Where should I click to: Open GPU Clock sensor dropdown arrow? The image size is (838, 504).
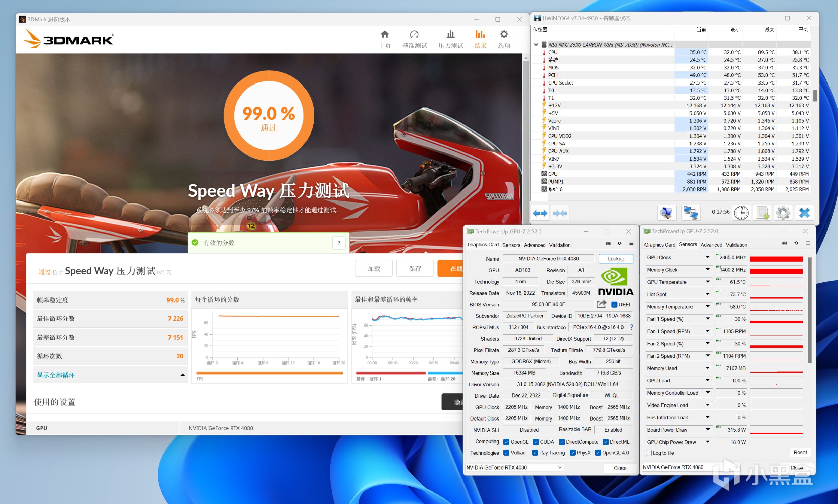(707, 258)
